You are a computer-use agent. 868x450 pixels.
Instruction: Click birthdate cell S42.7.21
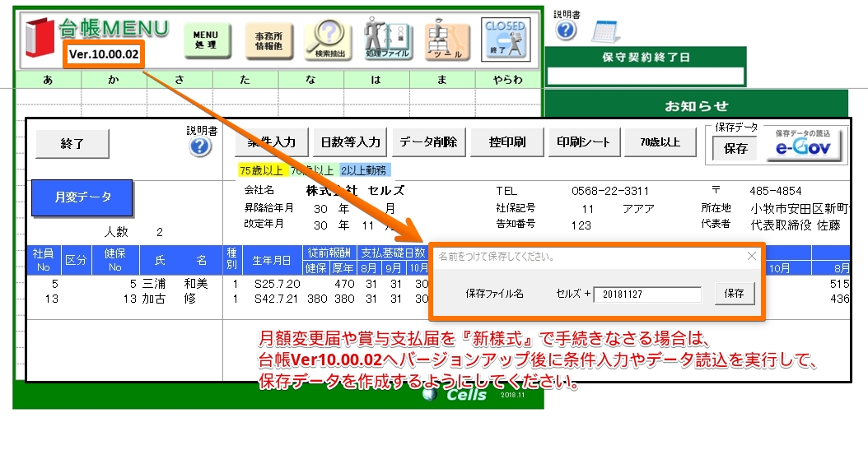277,299
